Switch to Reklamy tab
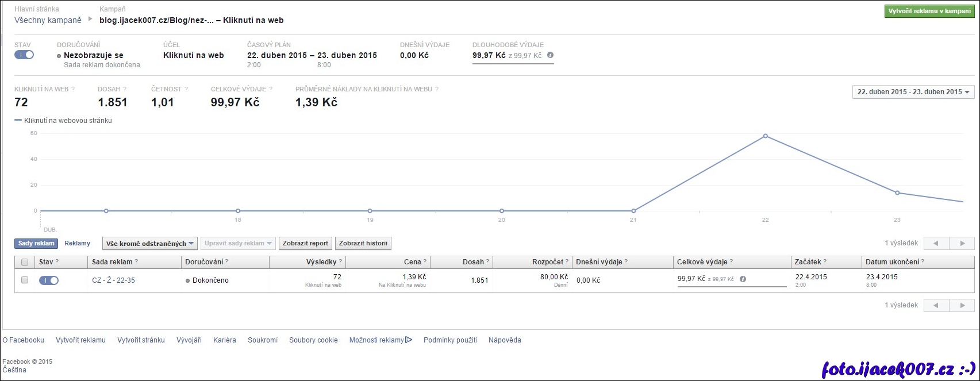 [77, 243]
